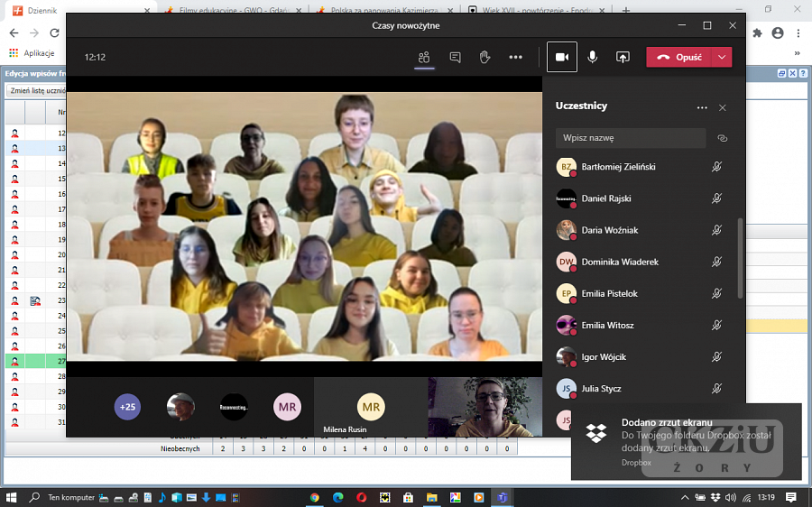Open more actions ellipsis in meeting toolbar
The width and height of the screenshot is (812, 507).
coord(515,57)
